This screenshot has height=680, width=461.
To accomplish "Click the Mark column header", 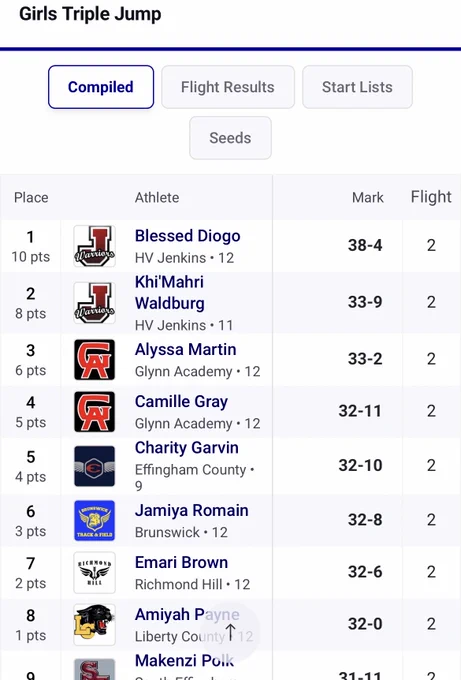I will coord(368,198).
